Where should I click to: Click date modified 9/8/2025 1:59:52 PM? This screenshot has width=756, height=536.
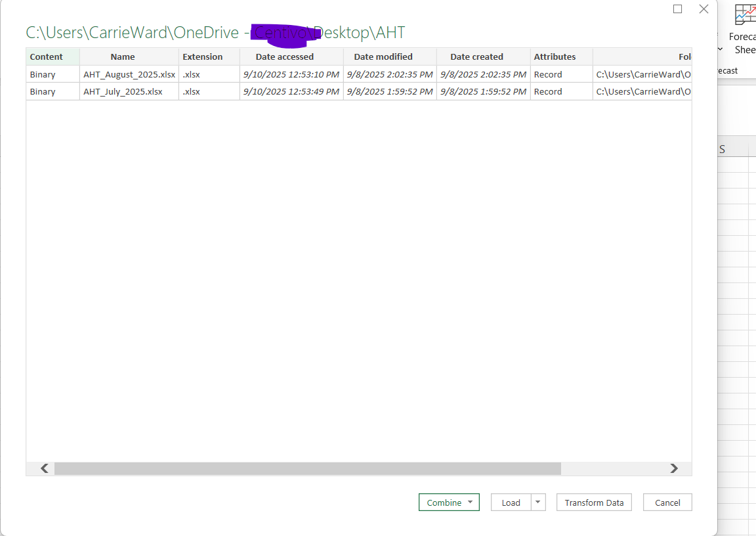[390, 92]
